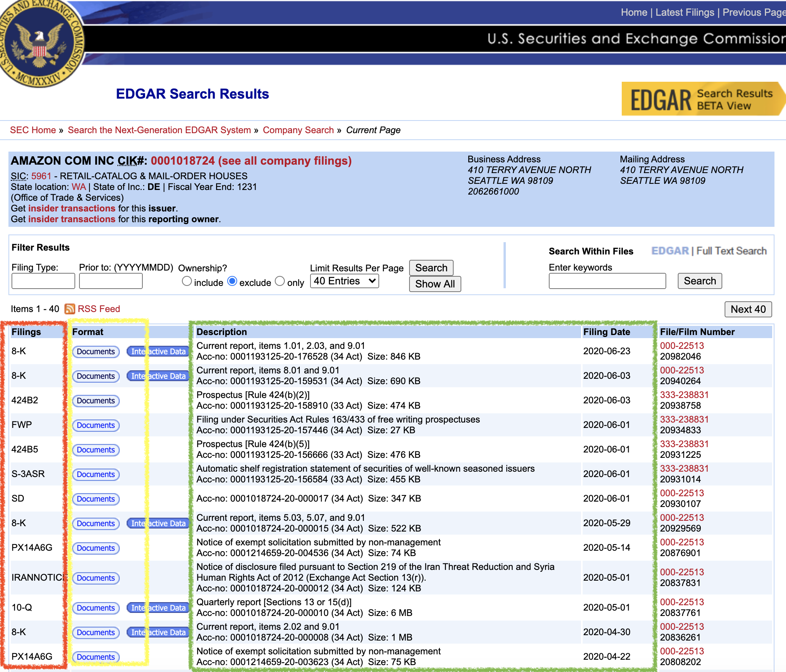
Task: Open Documents for the 10-Q filing
Action: 96,608
